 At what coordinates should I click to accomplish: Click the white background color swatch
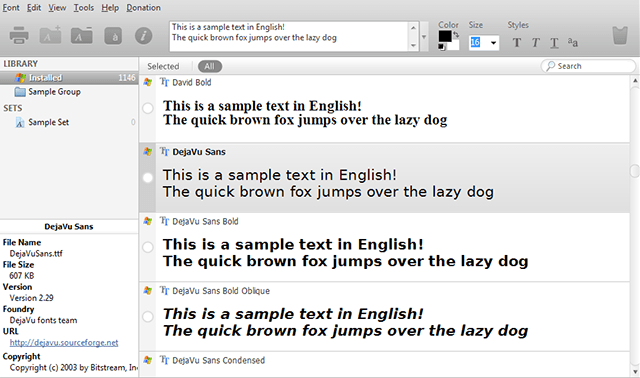[x=453, y=45]
